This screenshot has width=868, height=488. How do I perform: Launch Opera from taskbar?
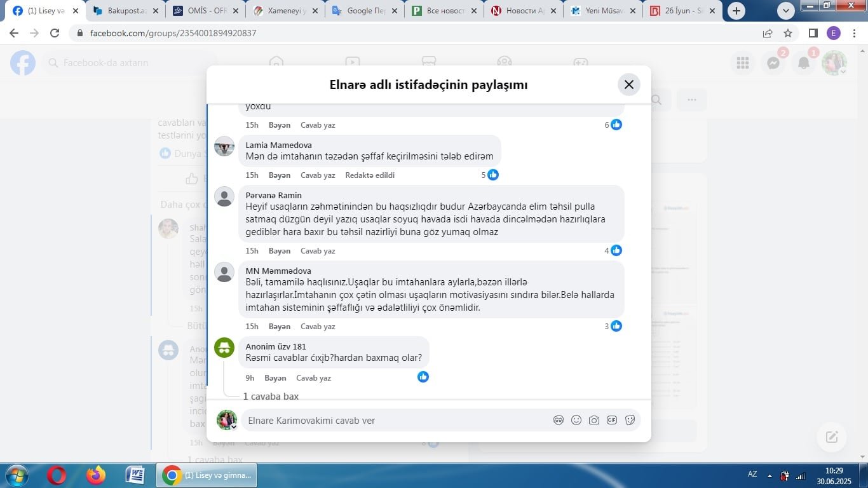57,475
